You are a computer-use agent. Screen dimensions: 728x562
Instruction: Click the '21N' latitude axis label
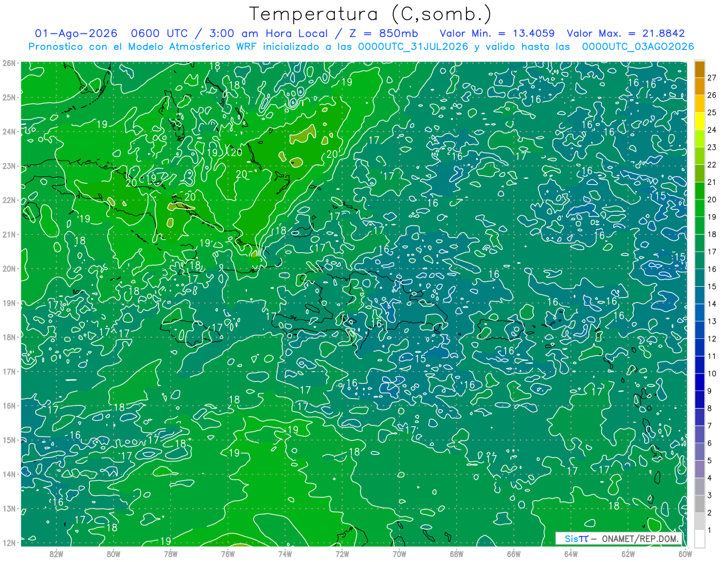(8, 235)
